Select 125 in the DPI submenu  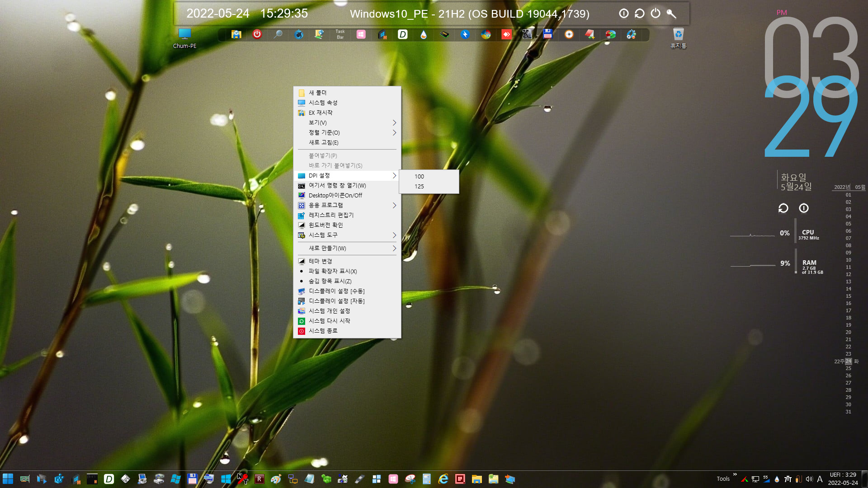(429, 186)
